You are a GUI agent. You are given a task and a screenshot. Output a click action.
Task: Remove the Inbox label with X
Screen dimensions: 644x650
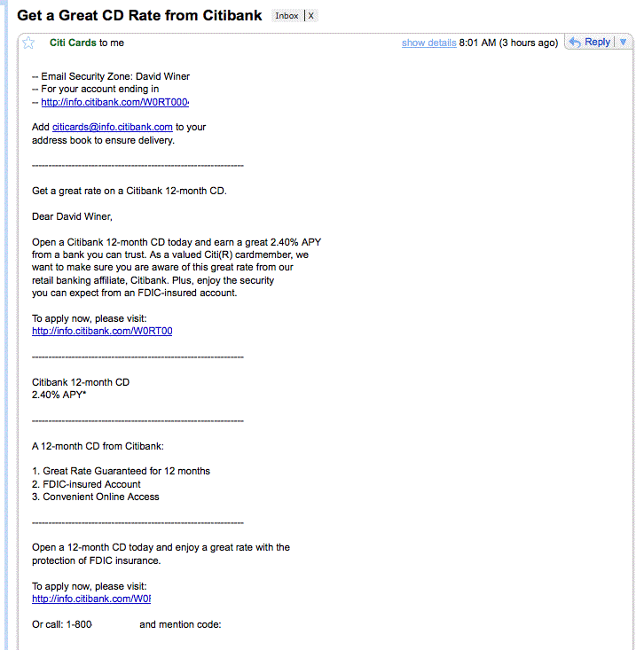click(311, 16)
